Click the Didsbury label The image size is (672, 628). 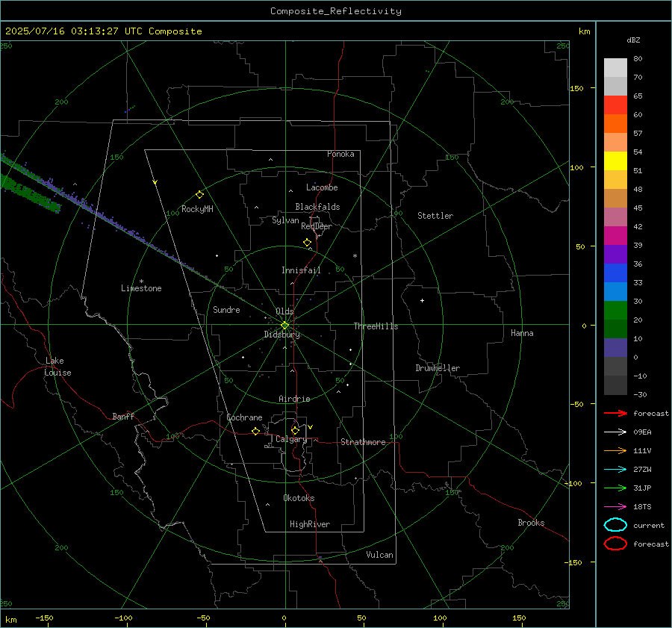(281, 335)
